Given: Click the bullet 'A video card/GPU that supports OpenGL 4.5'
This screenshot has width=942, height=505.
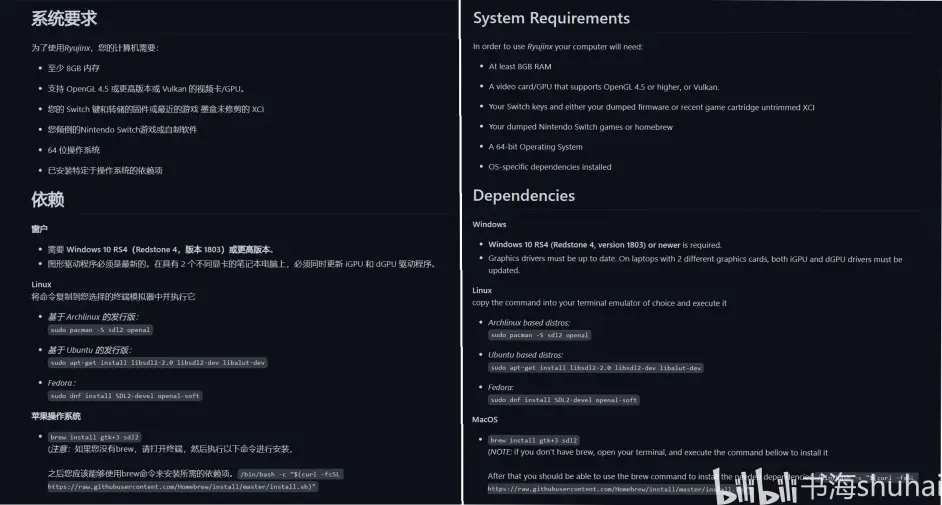Looking at the screenshot, I should (x=604, y=87).
